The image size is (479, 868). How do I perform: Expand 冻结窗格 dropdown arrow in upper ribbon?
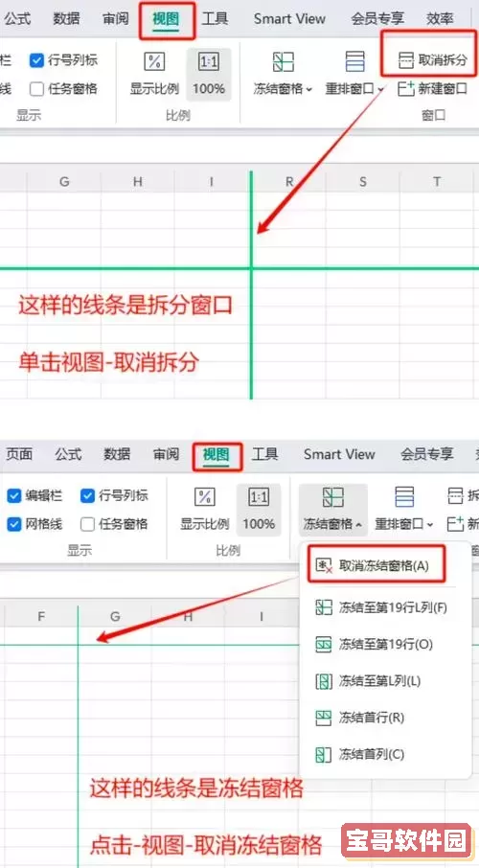pyautogui.click(x=309, y=89)
